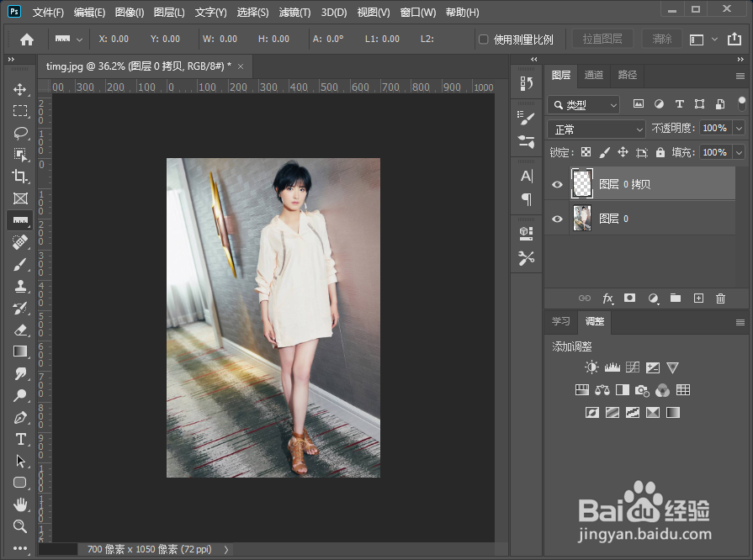Screen dimensions: 753x560
Task: Select the Horizontal Type tool
Action: 20,439
